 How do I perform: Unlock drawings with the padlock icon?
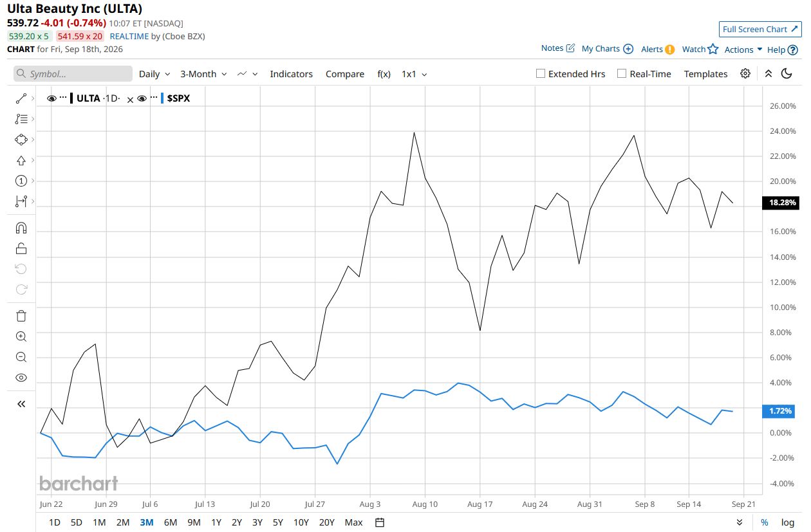21,248
